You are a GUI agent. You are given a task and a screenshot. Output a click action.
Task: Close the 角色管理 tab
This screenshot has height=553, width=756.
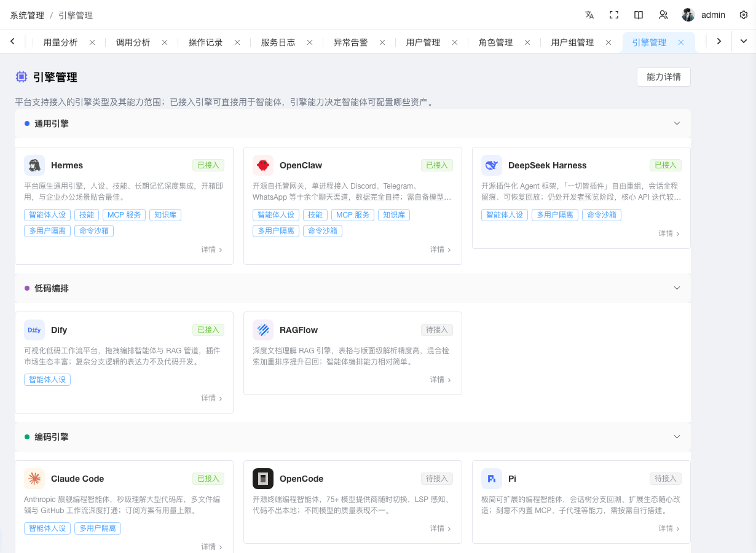click(x=527, y=42)
